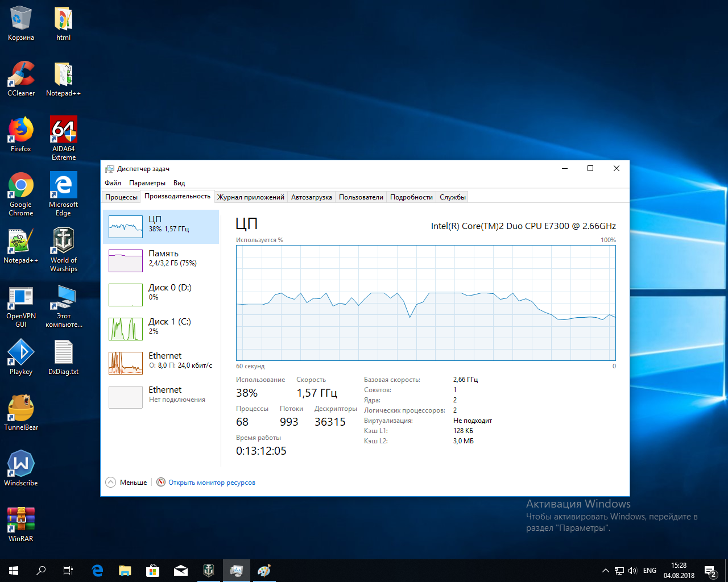
Task: Show the active Ethernet network graph
Action: coord(126,363)
